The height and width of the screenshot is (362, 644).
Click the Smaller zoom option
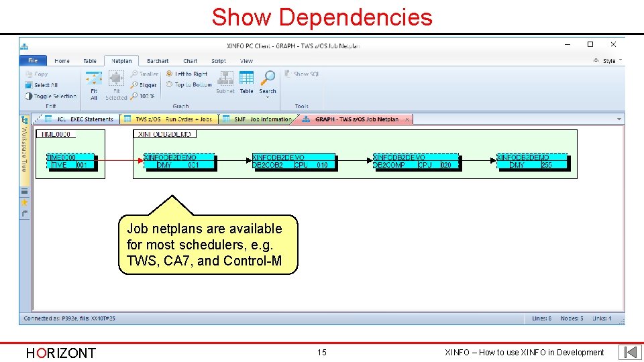click(144, 74)
